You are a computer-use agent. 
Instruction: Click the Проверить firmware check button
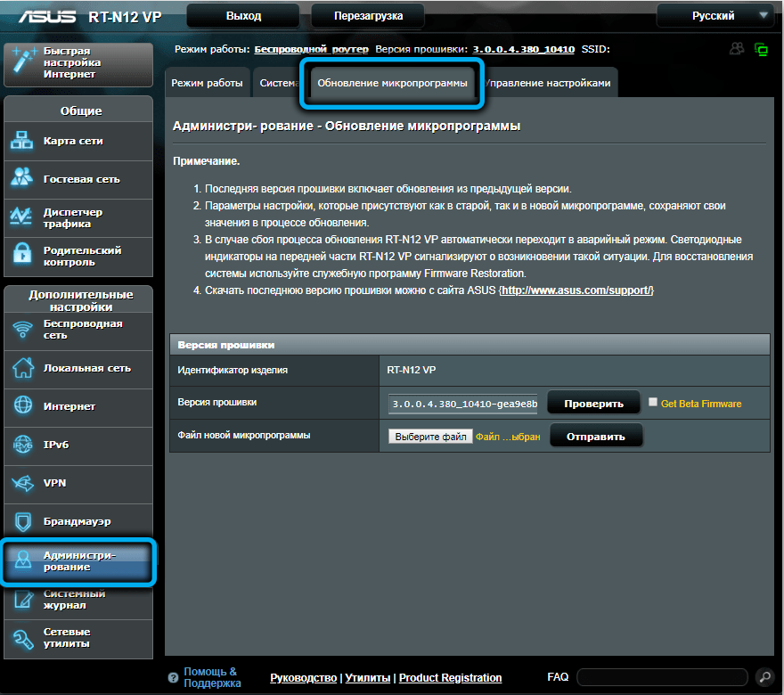click(x=592, y=404)
